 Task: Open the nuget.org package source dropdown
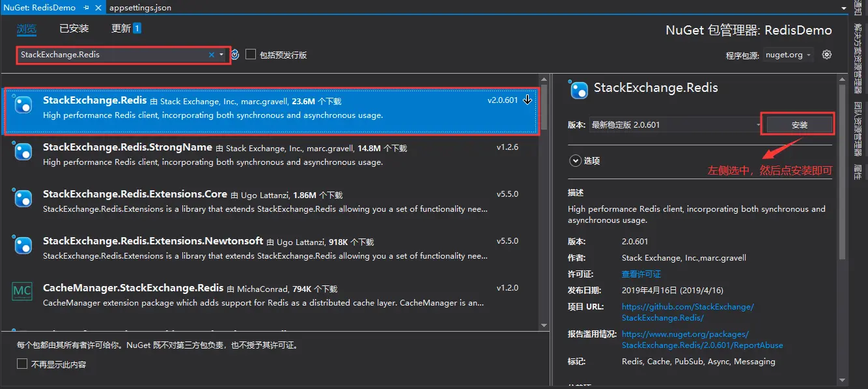tap(789, 55)
